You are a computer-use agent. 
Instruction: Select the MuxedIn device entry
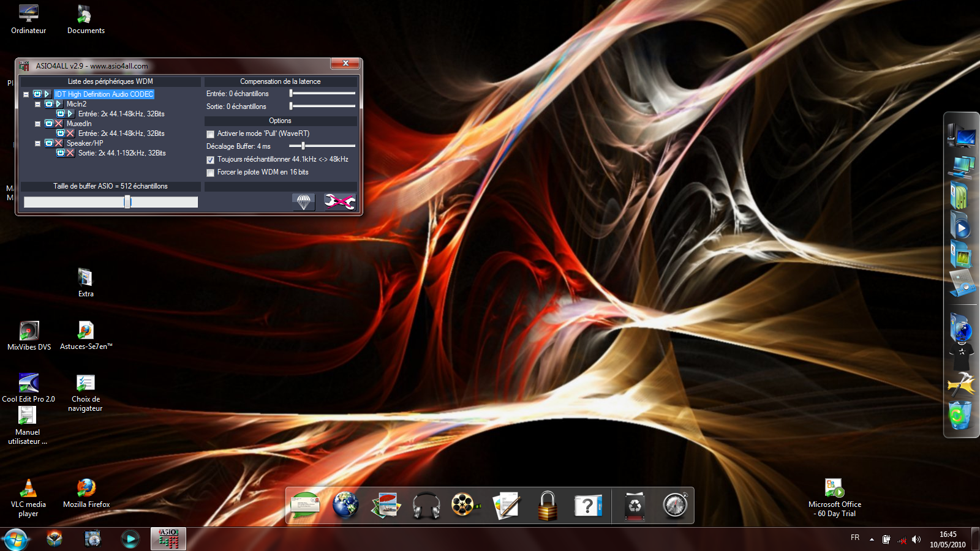tap(79, 124)
